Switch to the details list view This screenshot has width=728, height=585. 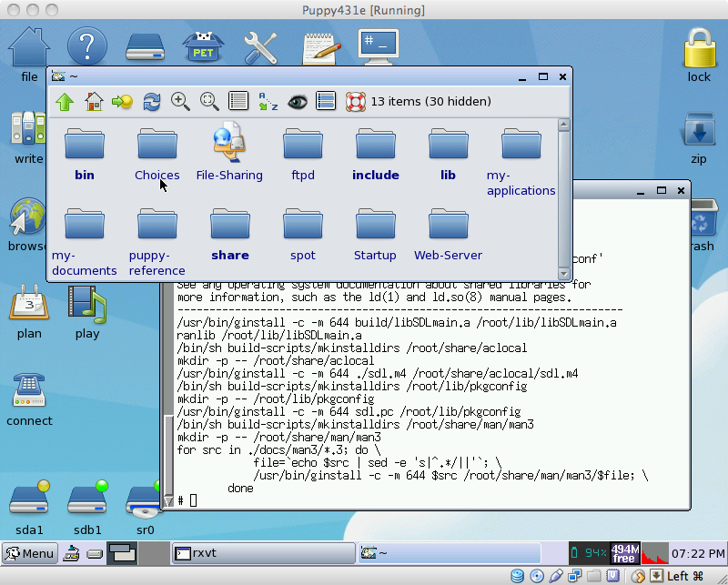click(238, 101)
